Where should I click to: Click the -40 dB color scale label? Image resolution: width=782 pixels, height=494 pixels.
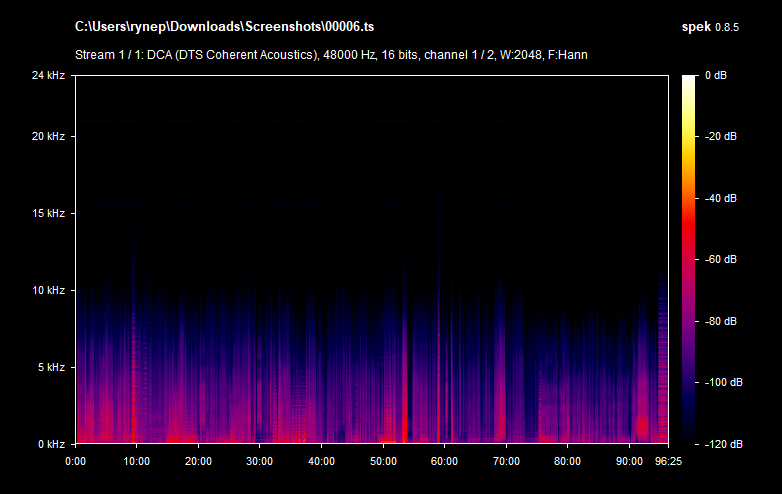[x=720, y=198]
